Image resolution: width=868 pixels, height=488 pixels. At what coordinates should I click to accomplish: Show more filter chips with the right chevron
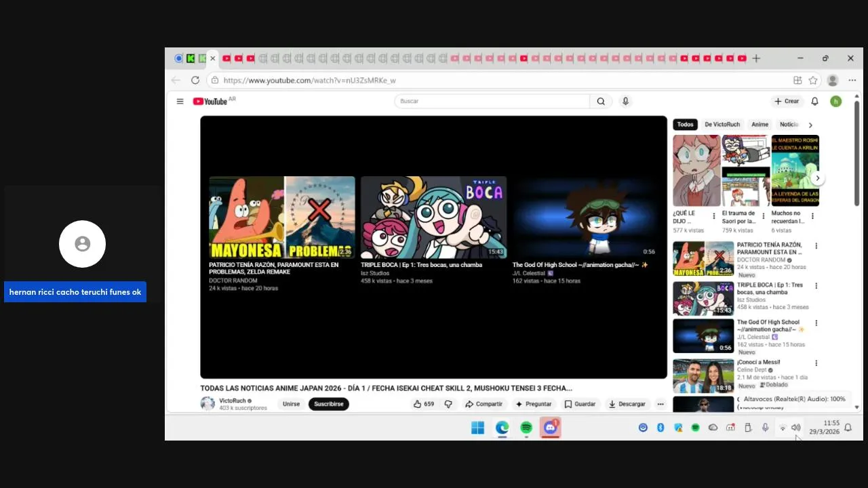(x=810, y=125)
